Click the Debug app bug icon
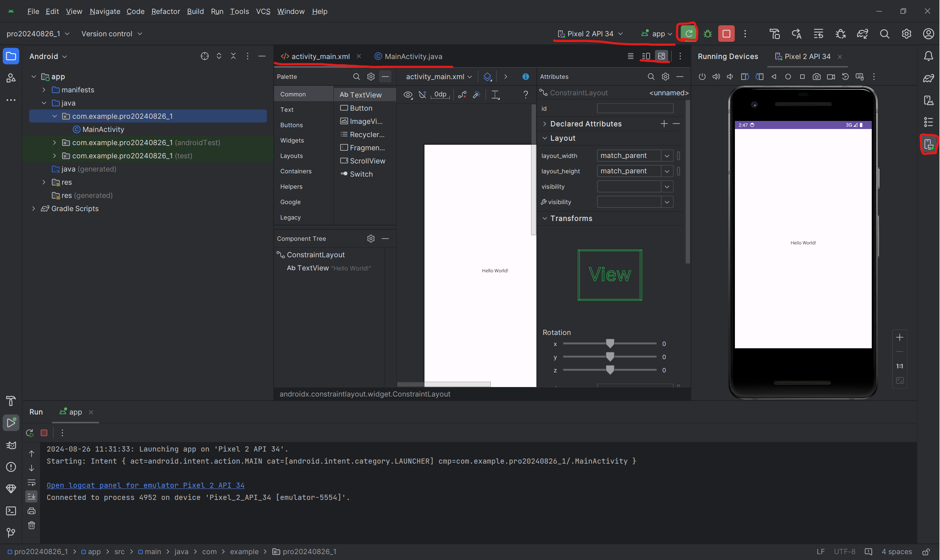Viewport: 940px width, 560px height. point(708,34)
